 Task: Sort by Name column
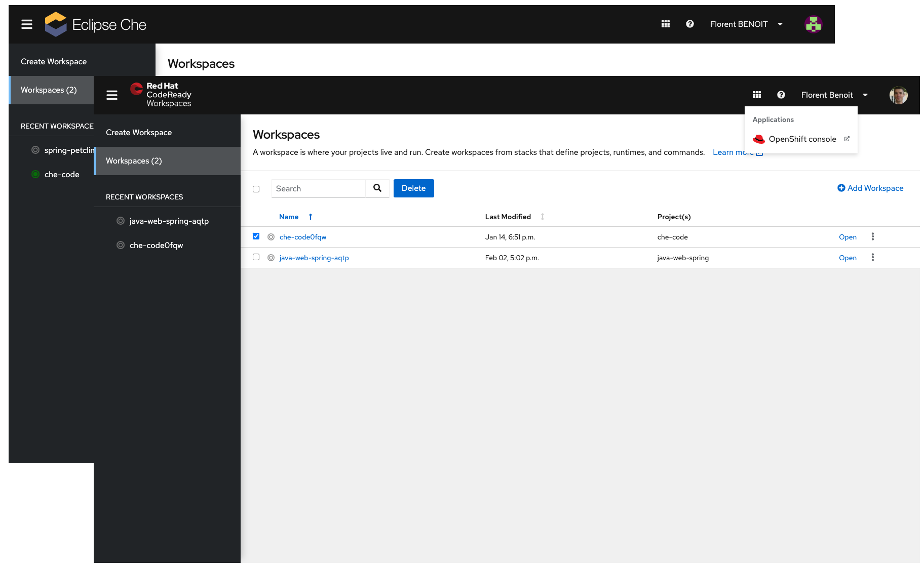tap(289, 217)
